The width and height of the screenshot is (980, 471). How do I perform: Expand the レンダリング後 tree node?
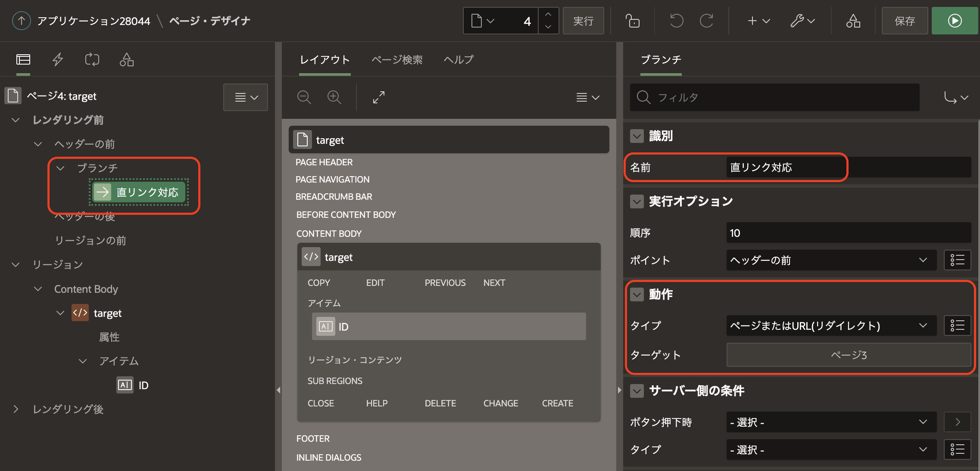pos(16,409)
